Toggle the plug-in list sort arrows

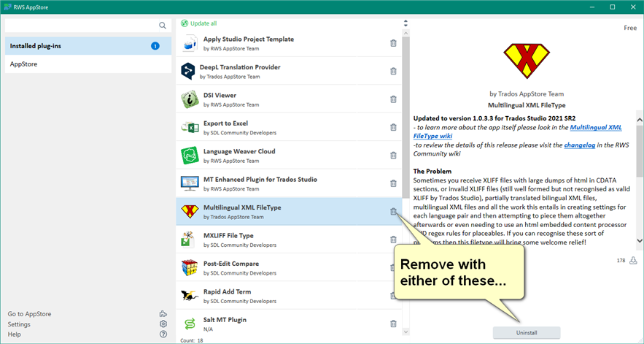pyautogui.click(x=406, y=23)
